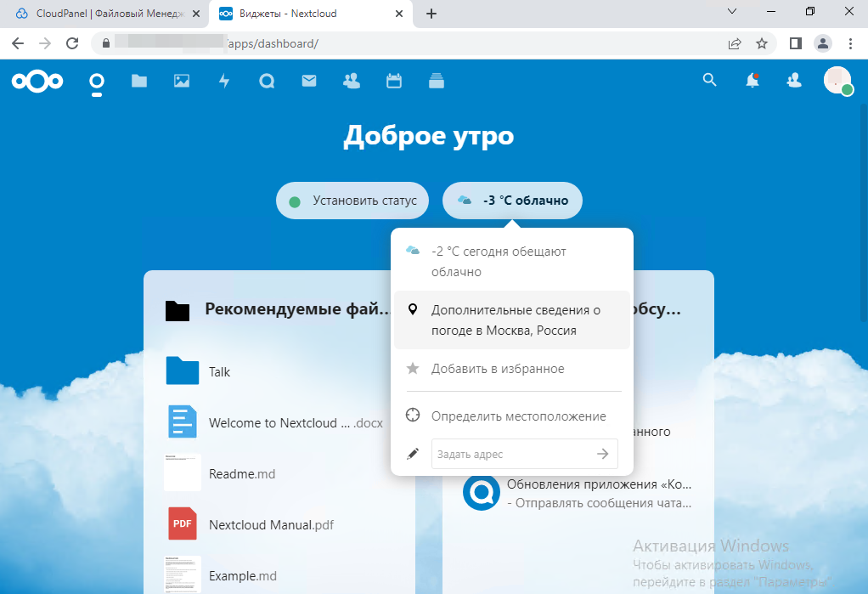The height and width of the screenshot is (594, 868).
Task: Click the search magnifier icon
Action: pos(710,80)
